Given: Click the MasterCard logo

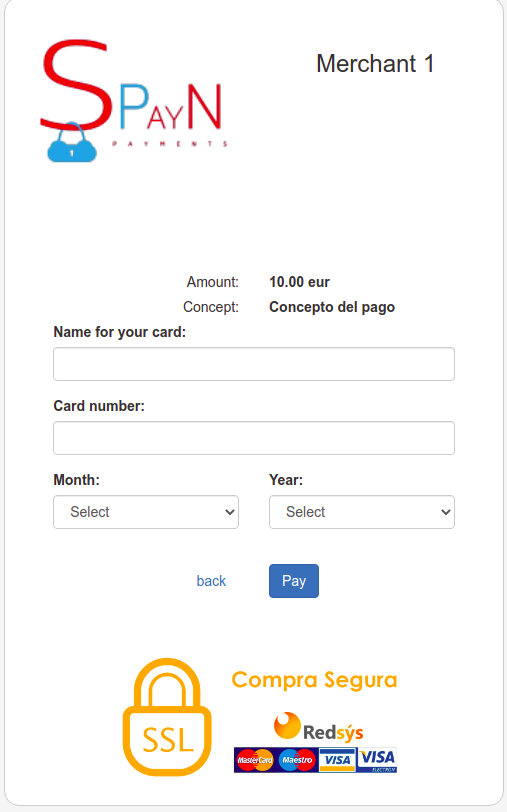Looking at the screenshot, I should pyautogui.click(x=254, y=760).
